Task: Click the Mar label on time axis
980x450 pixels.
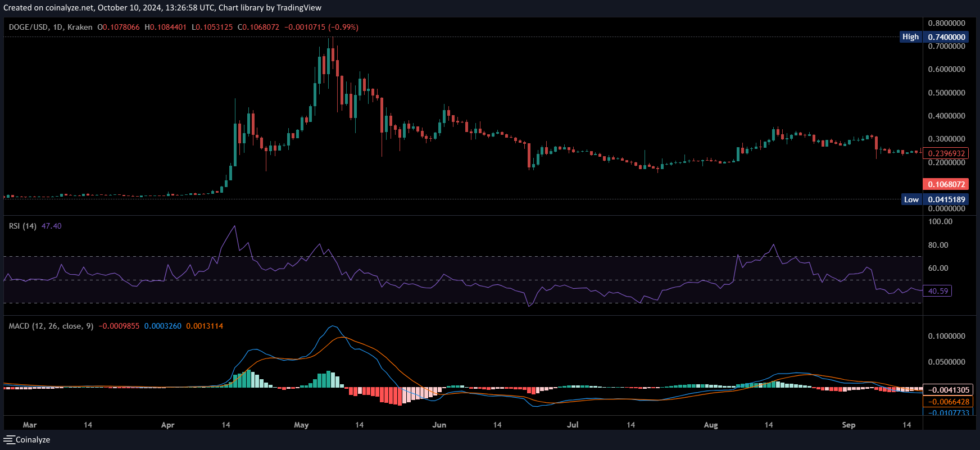Action: 30,425
